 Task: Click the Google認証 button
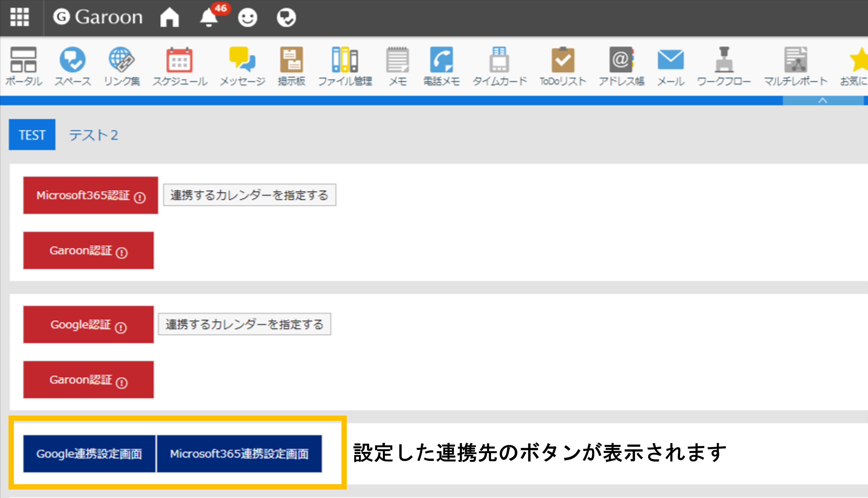click(x=88, y=325)
